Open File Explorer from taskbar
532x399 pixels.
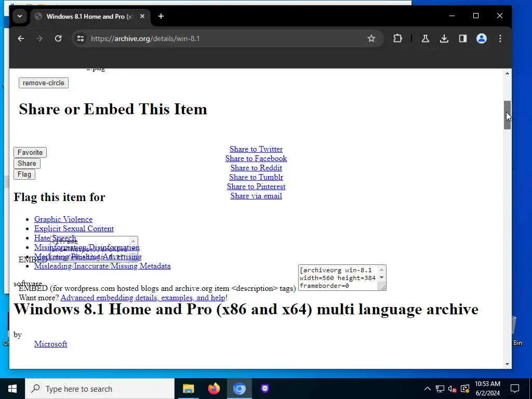[188, 389]
